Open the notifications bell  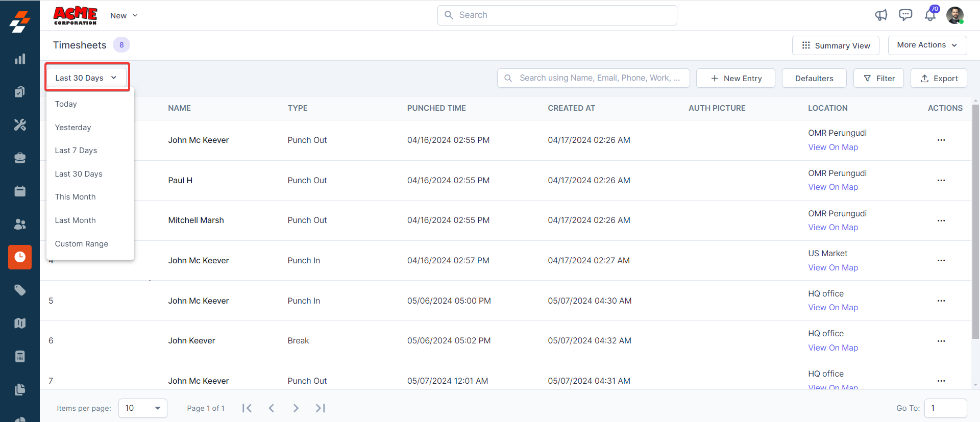coord(930,15)
